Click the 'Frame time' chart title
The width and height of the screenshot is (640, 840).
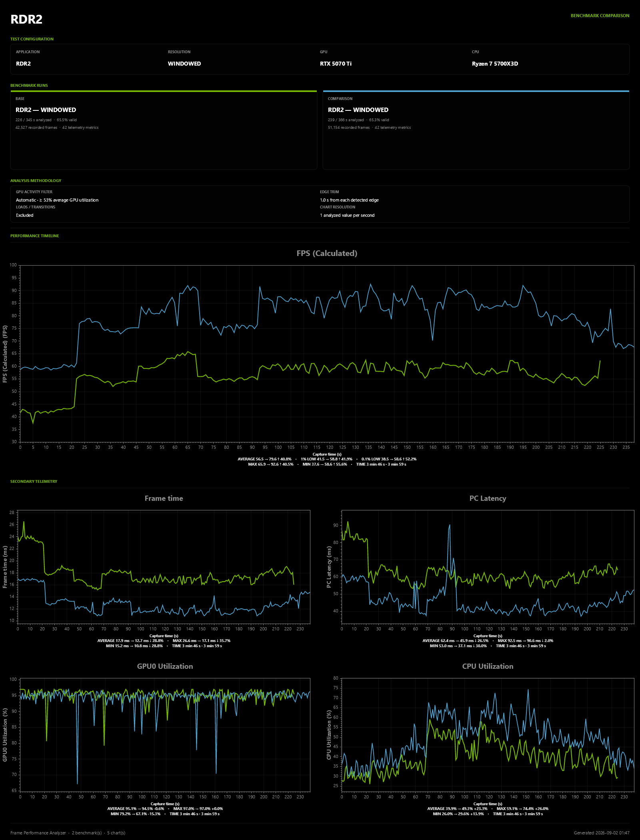(x=164, y=498)
